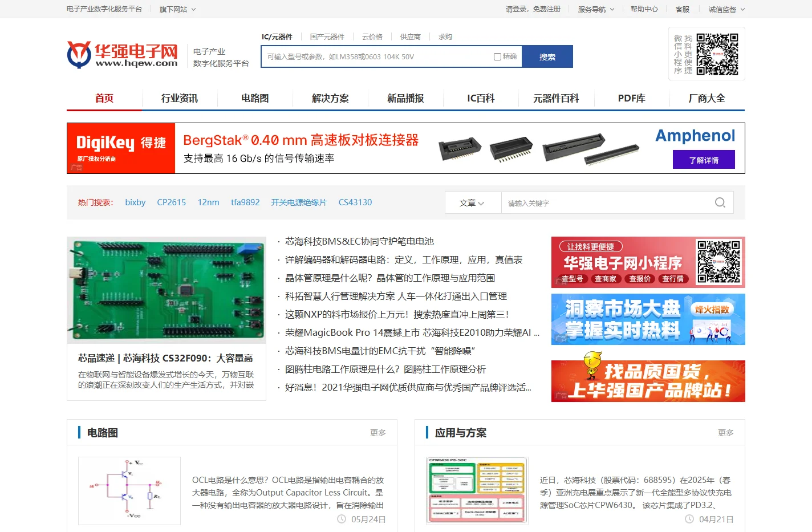The width and height of the screenshot is (812, 532).
Task: Click hot search term CP2615
Action: [172, 202]
